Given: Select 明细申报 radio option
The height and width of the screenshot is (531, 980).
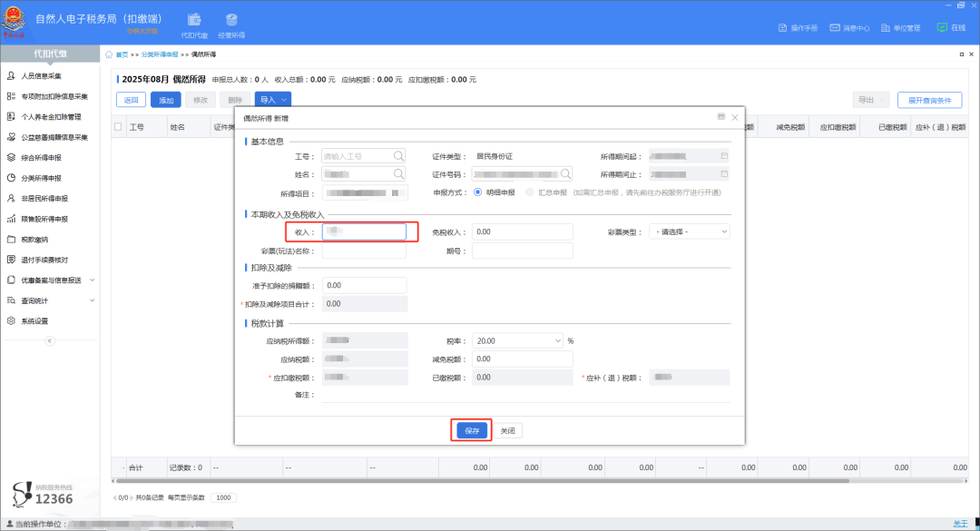Looking at the screenshot, I should [x=480, y=192].
